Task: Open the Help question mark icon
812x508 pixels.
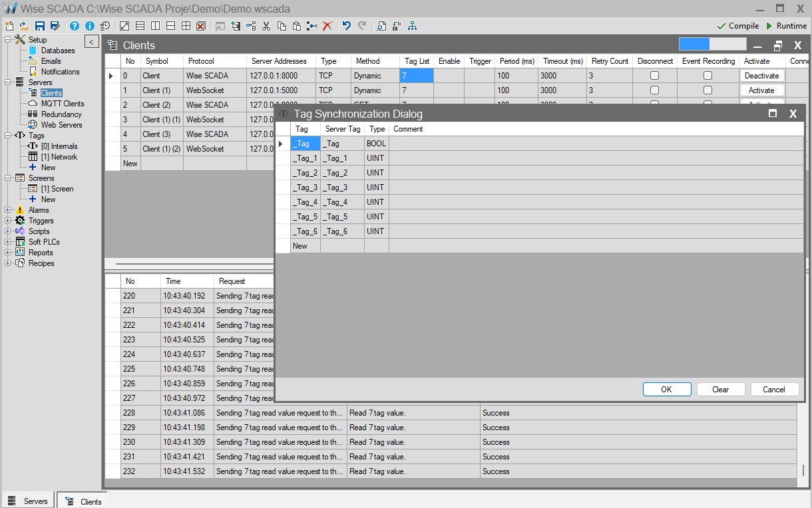Action: point(75,26)
